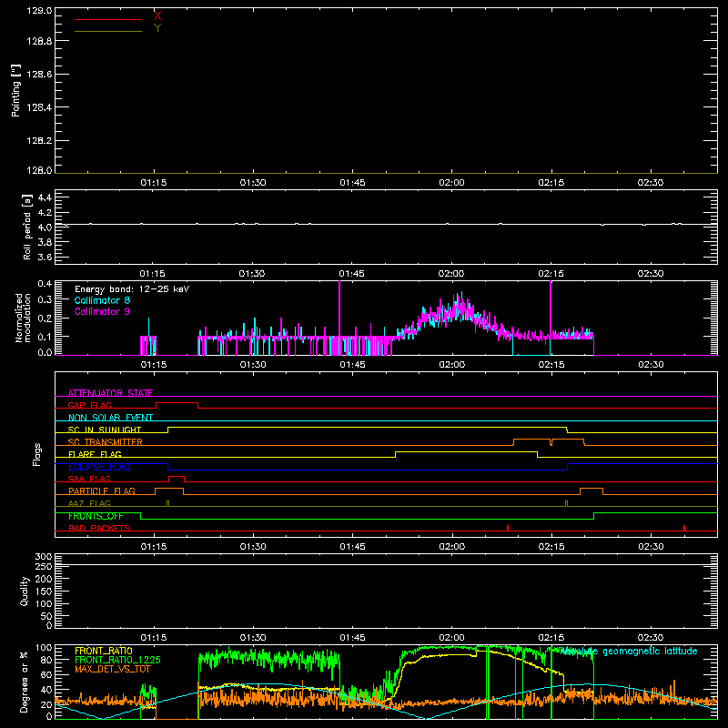Click the Energy band: 12-25 keV label
The width and height of the screenshot is (728, 728).
click(x=132, y=289)
